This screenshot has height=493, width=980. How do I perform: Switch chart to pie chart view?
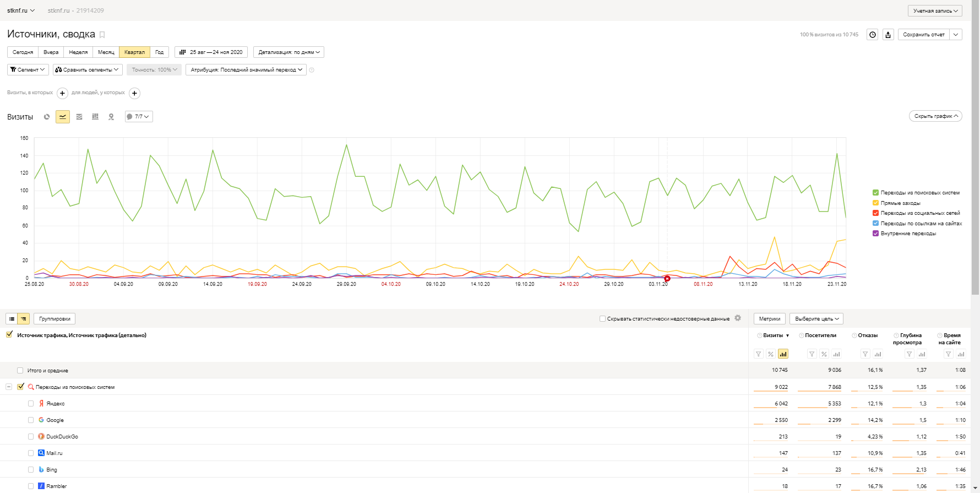47,117
